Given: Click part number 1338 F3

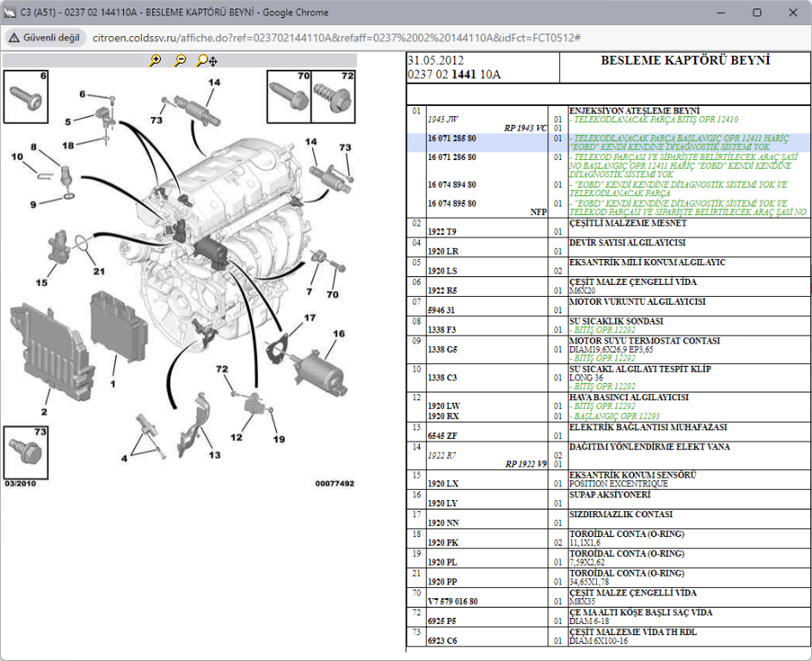Looking at the screenshot, I should [442, 330].
